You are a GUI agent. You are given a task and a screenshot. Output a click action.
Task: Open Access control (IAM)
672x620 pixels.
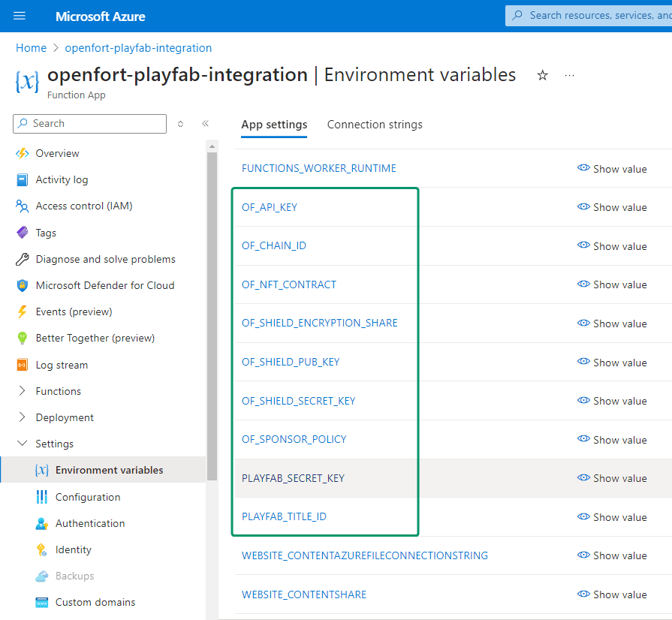click(x=85, y=206)
